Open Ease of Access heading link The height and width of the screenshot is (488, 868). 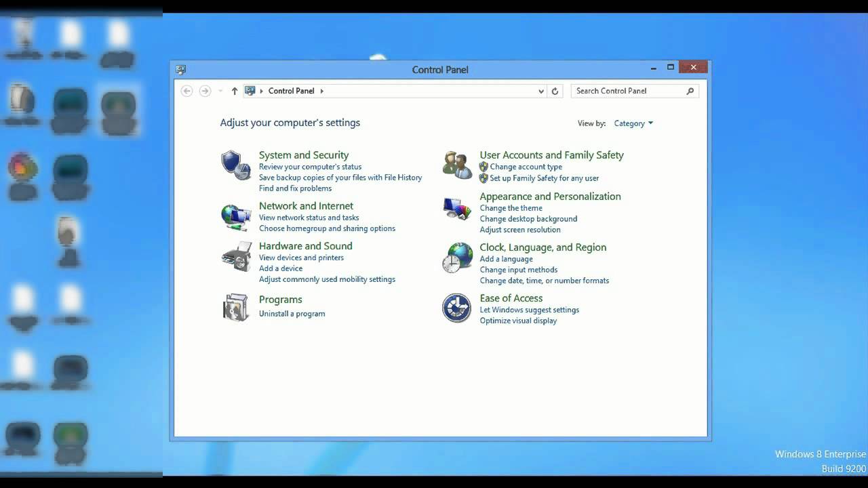pos(511,298)
